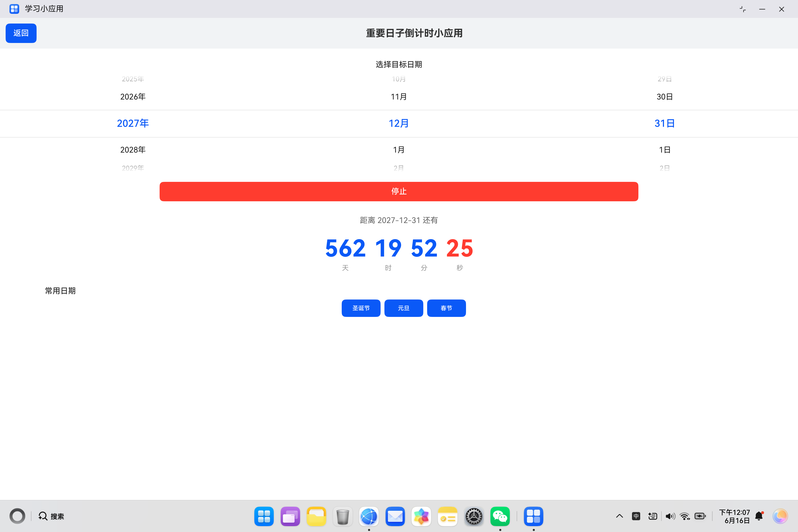The image size is (798, 532).
Task: Pick faded 10月 in month wheel
Action: (x=399, y=79)
